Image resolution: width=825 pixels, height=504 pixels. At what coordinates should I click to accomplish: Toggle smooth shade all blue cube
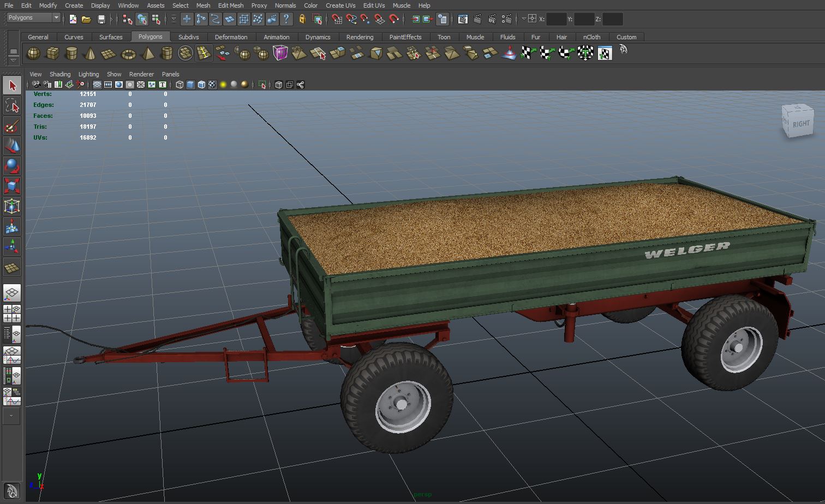point(190,85)
